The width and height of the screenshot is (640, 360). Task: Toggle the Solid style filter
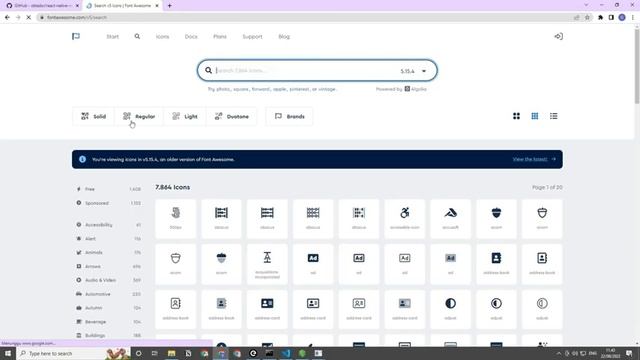[93, 116]
